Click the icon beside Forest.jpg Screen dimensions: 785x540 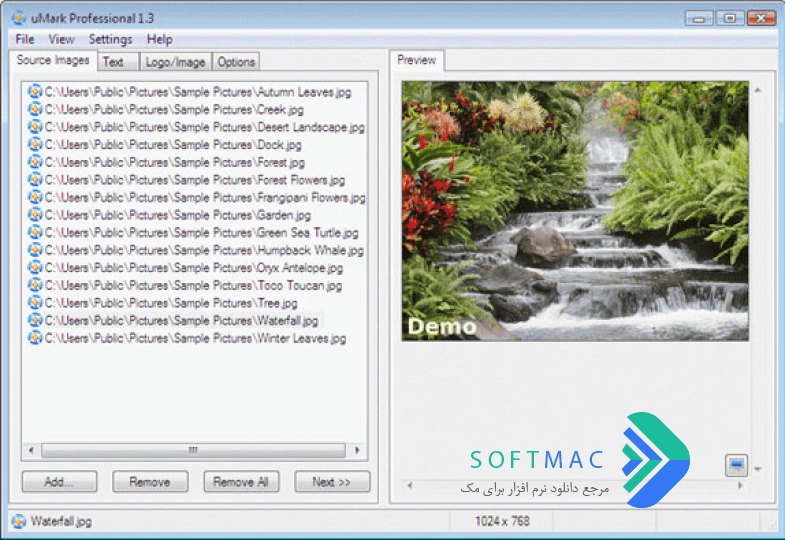click(35, 162)
